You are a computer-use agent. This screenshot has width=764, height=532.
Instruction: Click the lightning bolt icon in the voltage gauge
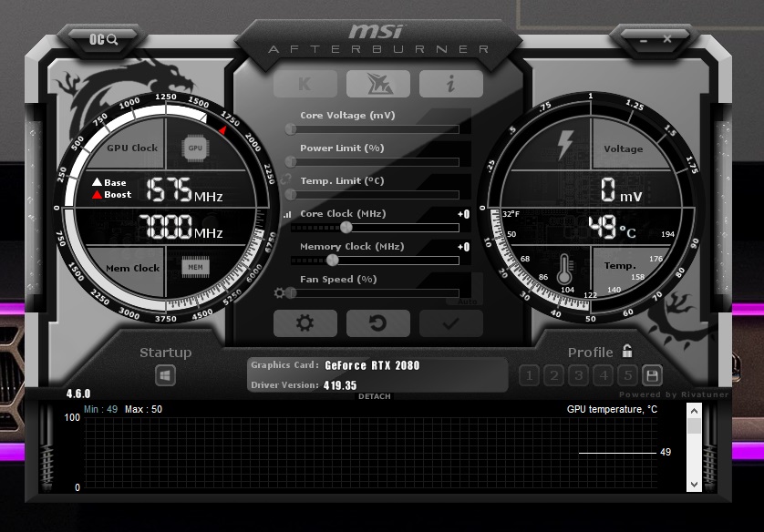(x=565, y=145)
